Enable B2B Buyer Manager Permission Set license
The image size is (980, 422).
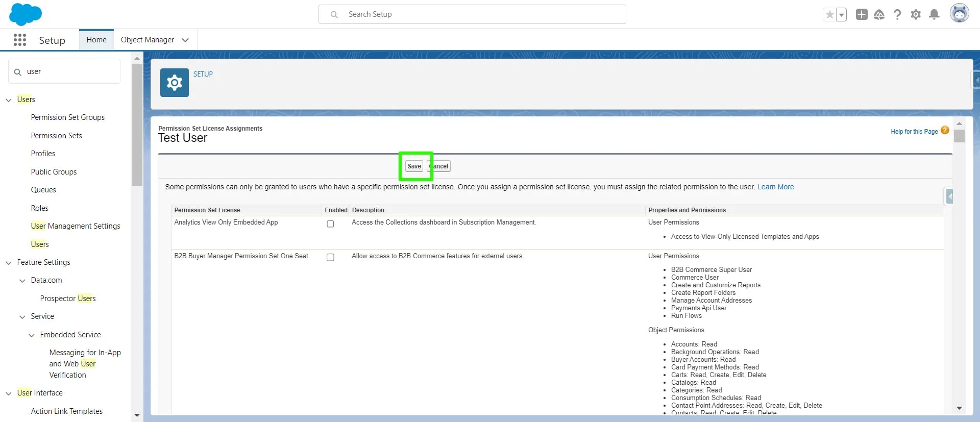click(330, 257)
